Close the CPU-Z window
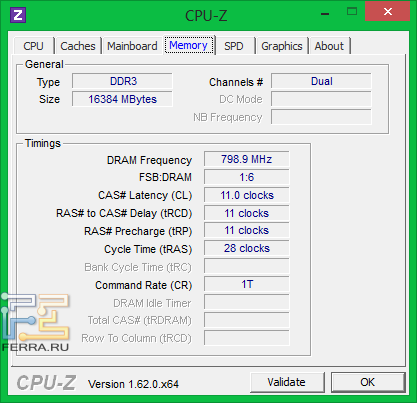This screenshot has width=417, height=403. (x=388, y=12)
